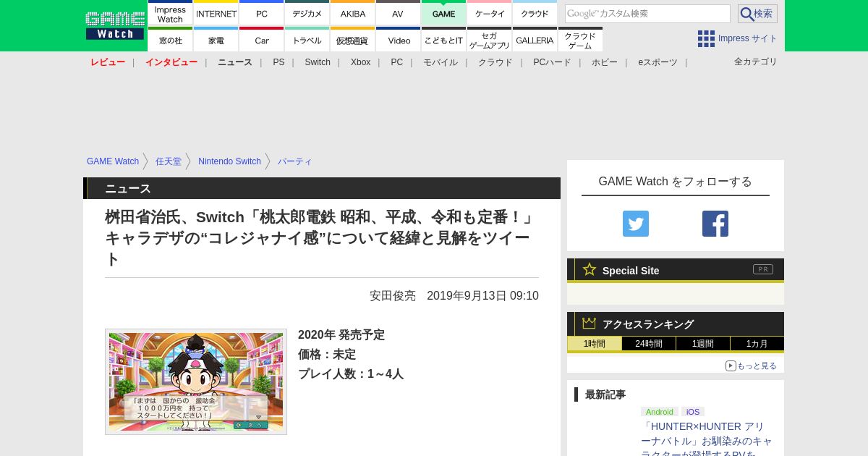
Task: Open the Switch category
Action: [x=318, y=62]
